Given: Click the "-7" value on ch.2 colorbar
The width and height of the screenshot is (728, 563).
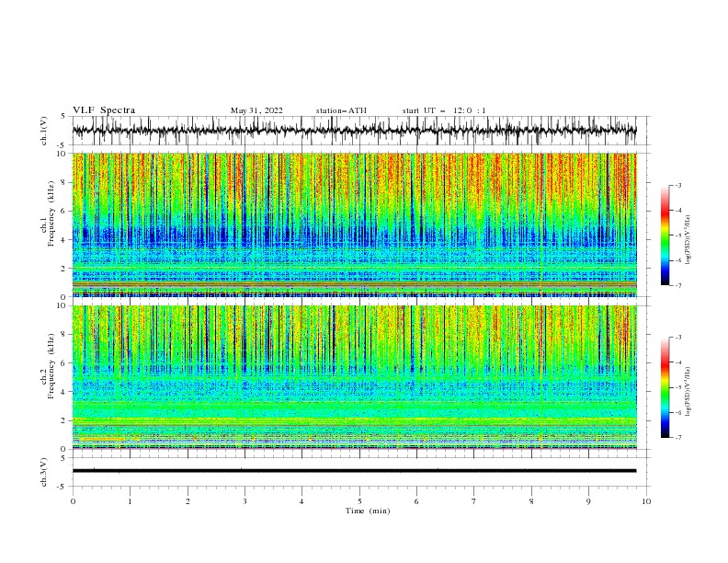Looking at the screenshot, I should 677,438.
